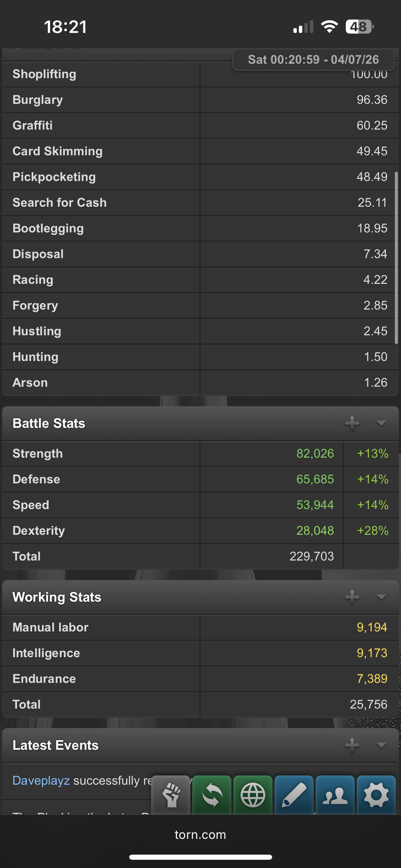Open the green globe browser icon
The height and width of the screenshot is (868, 401).
[253, 795]
